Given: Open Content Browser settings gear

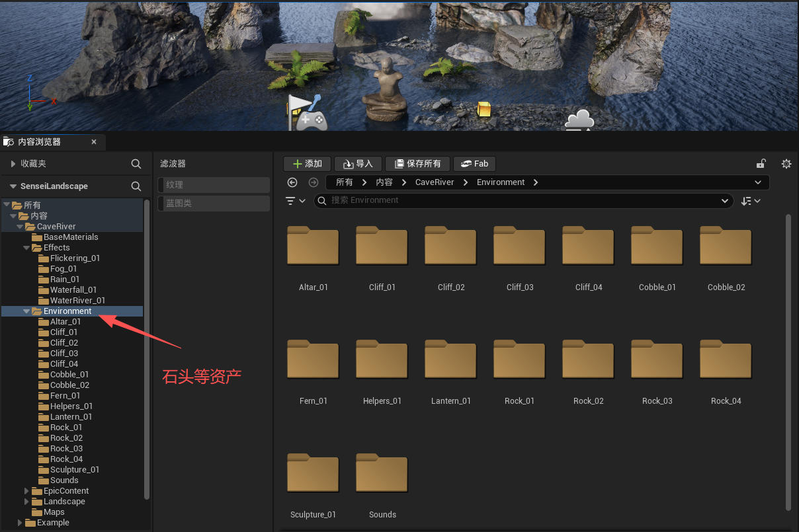Looking at the screenshot, I should tap(786, 164).
